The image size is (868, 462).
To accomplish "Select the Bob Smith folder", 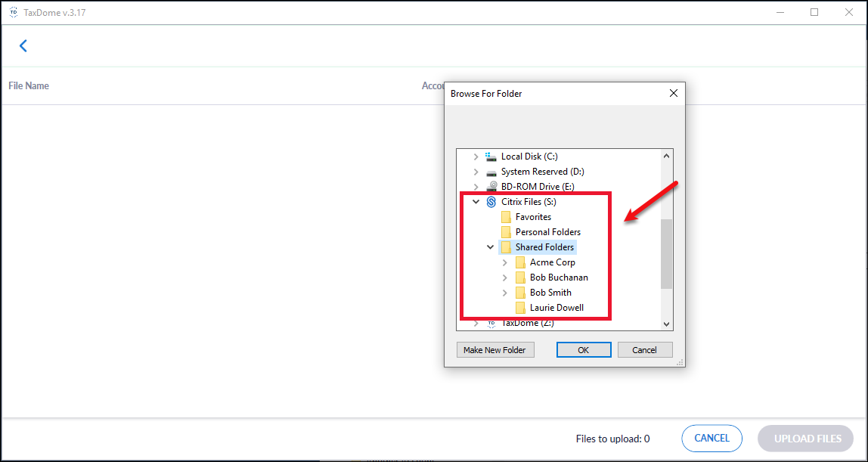I will (550, 293).
